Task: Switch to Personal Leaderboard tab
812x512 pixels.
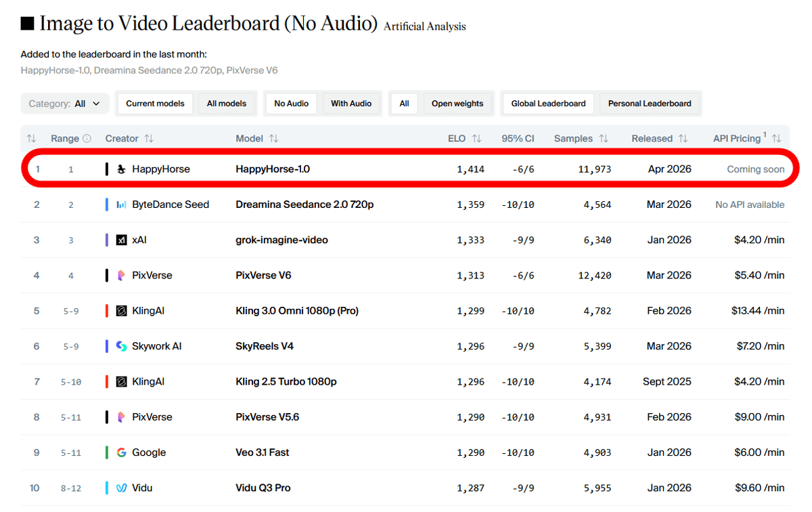Action: [650, 104]
